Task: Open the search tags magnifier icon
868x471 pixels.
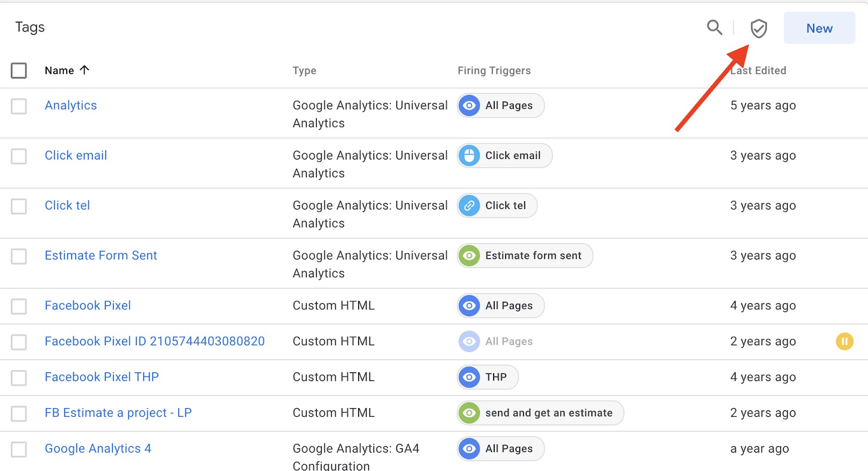Action: 714,28
